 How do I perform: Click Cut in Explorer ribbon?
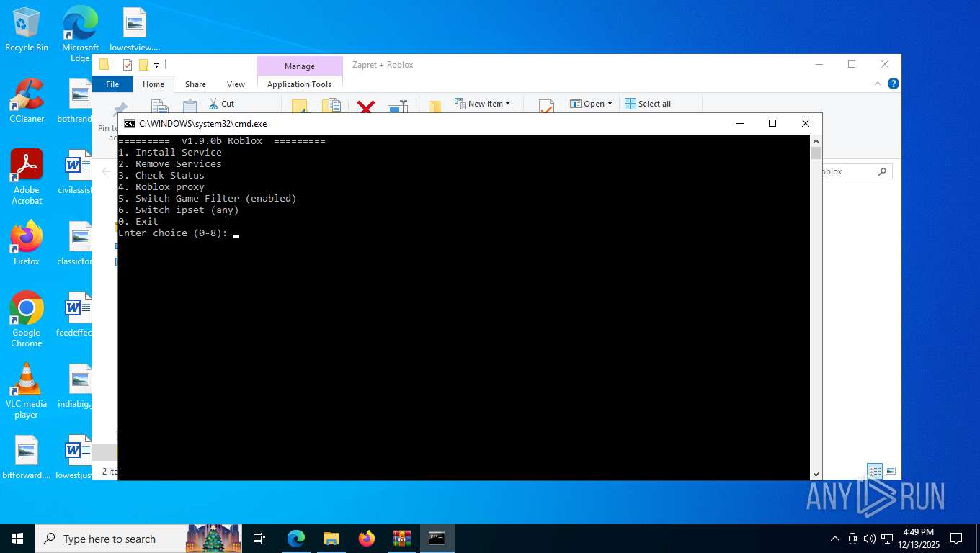(221, 104)
